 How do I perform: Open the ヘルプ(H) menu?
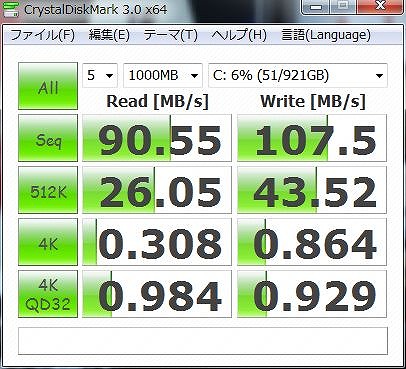pos(239,35)
